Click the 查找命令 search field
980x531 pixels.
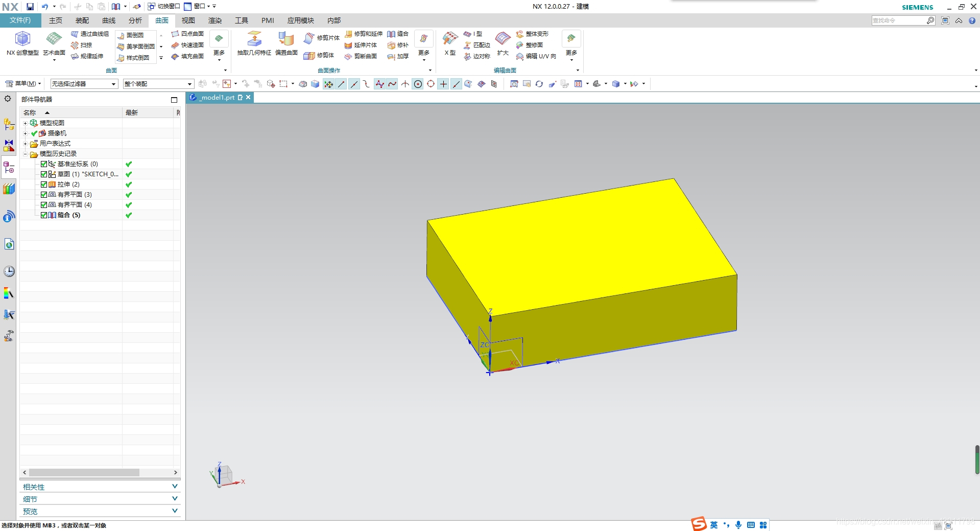(899, 20)
